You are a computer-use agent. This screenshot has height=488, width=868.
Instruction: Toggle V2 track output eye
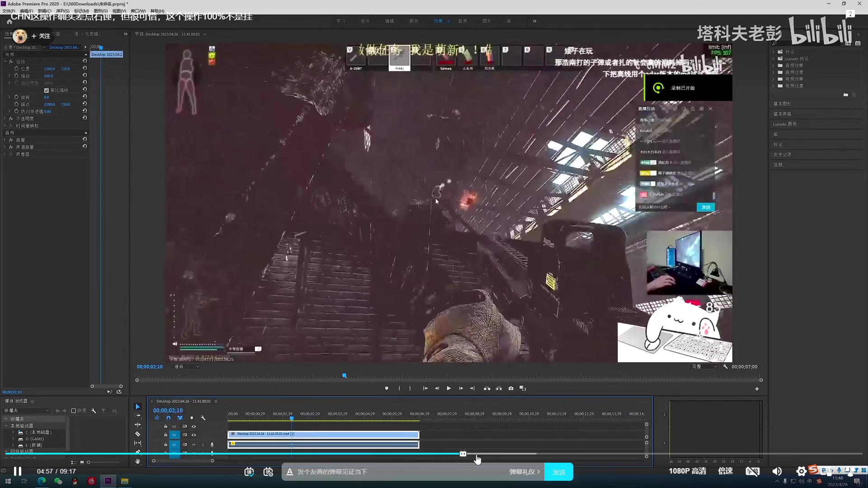point(193,427)
